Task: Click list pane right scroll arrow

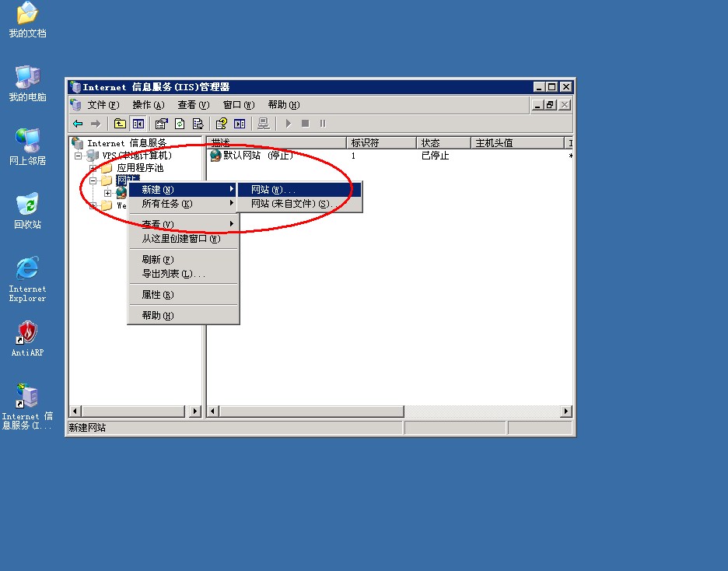Action: (566, 412)
